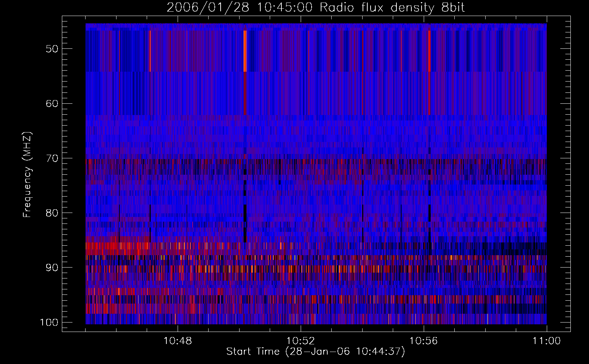Select the 100 frequency tick label

coord(49,323)
